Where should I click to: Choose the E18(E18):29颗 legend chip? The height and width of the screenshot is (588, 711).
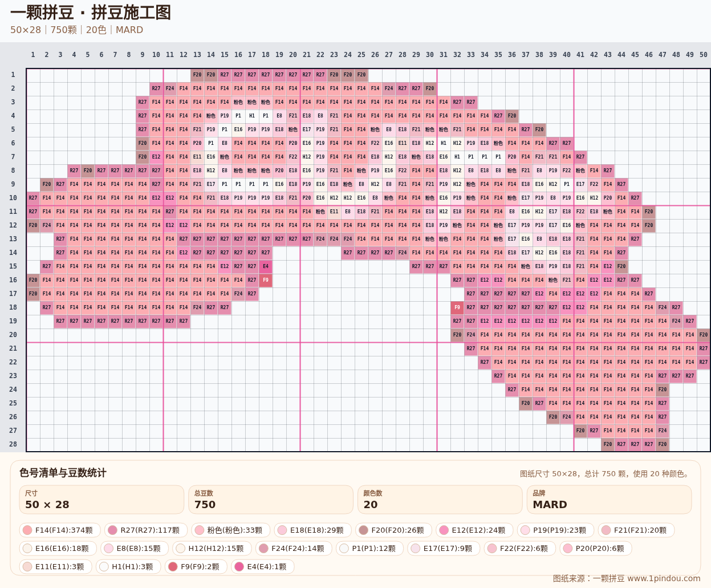click(312, 530)
